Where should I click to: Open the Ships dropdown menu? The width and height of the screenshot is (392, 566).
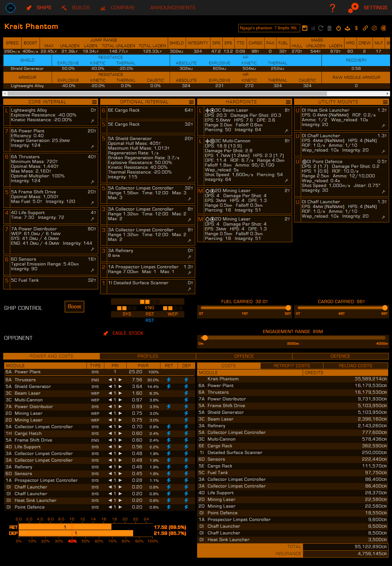[39, 8]
